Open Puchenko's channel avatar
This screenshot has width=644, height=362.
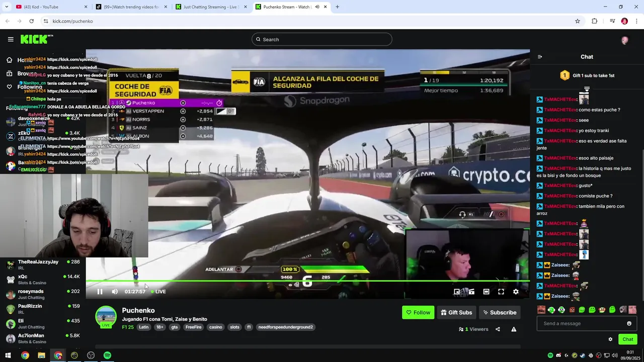(x=106, y=317)
